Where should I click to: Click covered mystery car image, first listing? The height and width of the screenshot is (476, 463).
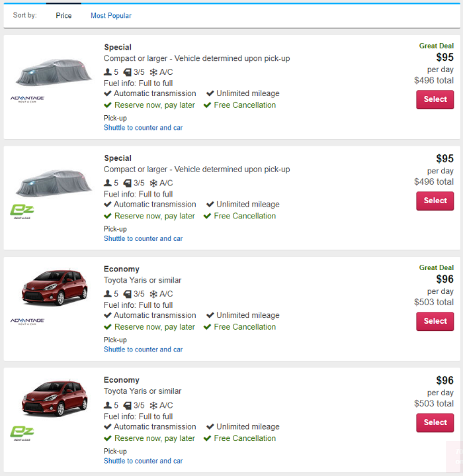pyautogui.click(x=54, y=72)
